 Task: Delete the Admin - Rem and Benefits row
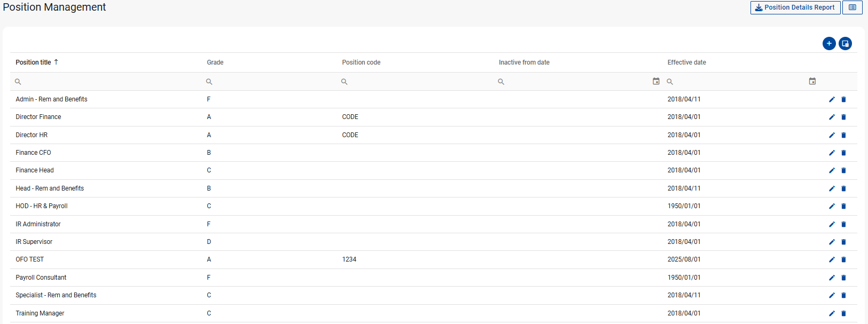pyautogui.click(x=844, y=99)
